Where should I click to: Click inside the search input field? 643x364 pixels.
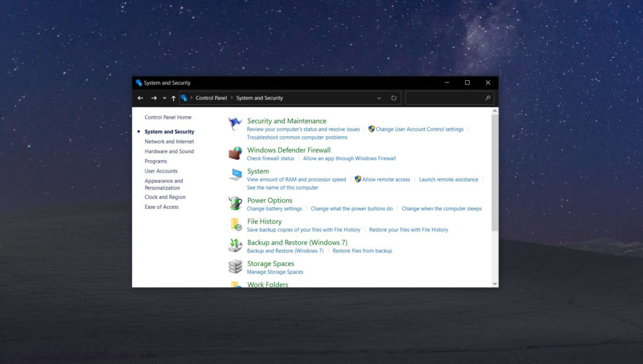click(446, 98)
